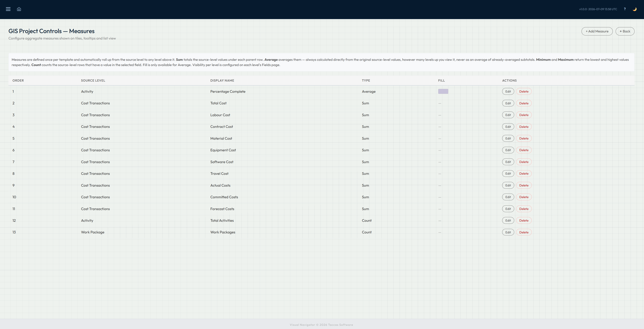Click the FILL column header
The height and width of the screenshot is (329, 644).
tap(442, 81)
